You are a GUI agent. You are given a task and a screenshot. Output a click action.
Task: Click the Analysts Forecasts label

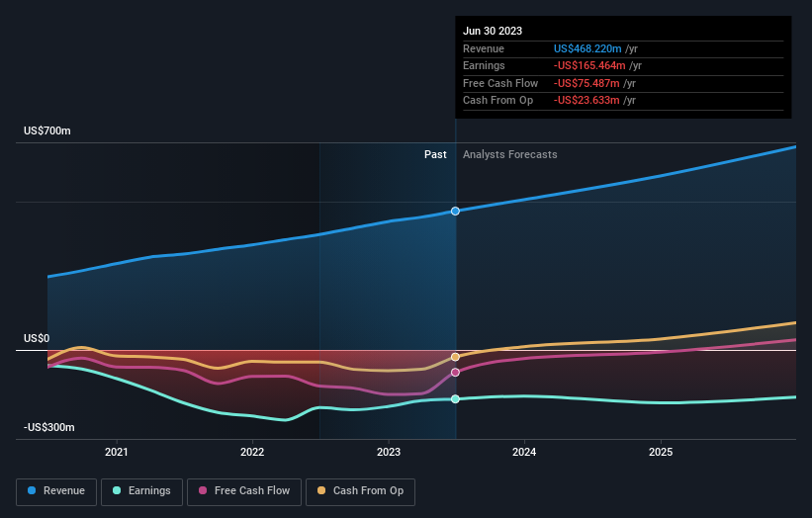point(510,155)
